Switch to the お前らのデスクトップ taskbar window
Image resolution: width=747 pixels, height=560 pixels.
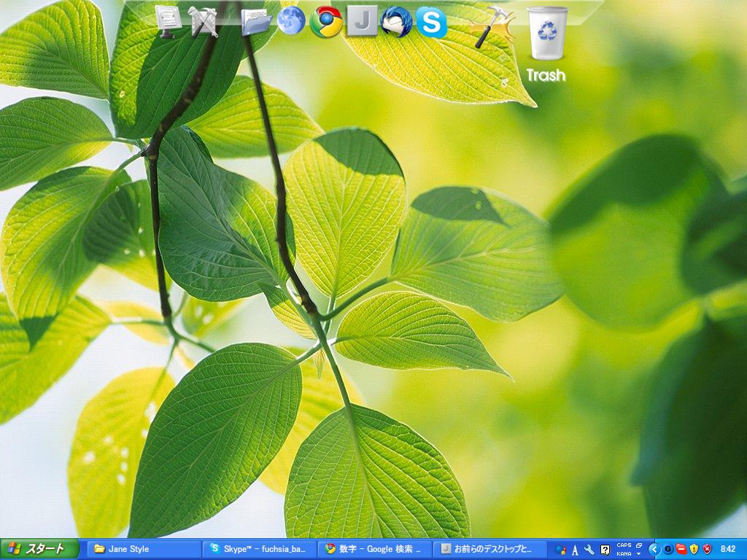click(489, 549)
